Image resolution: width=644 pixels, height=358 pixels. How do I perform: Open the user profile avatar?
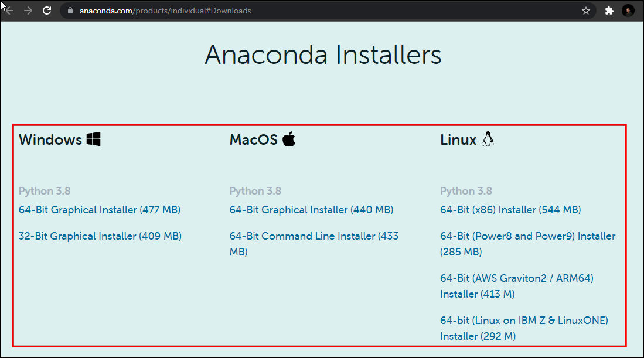tap(628, 11)
